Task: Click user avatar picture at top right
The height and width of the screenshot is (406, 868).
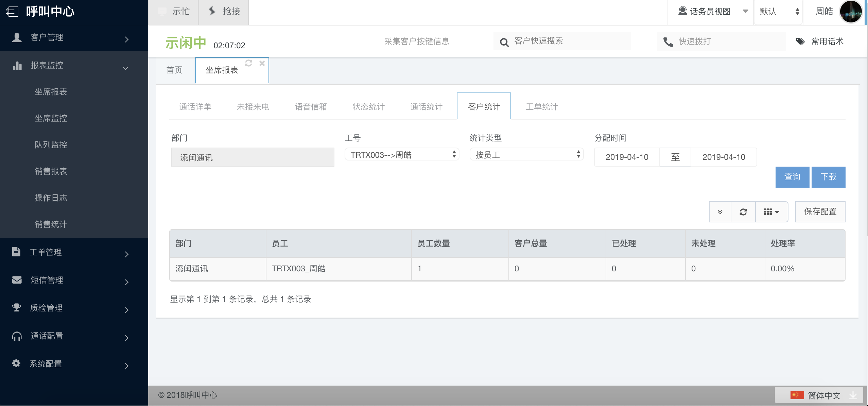Action: click(x=851, y=12)
